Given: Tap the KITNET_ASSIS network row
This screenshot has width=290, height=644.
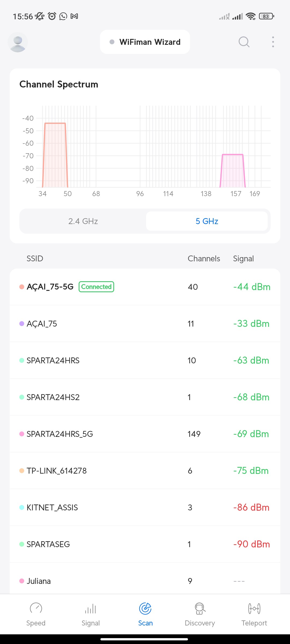Looking at the screenshot, I should pos(145,507).
